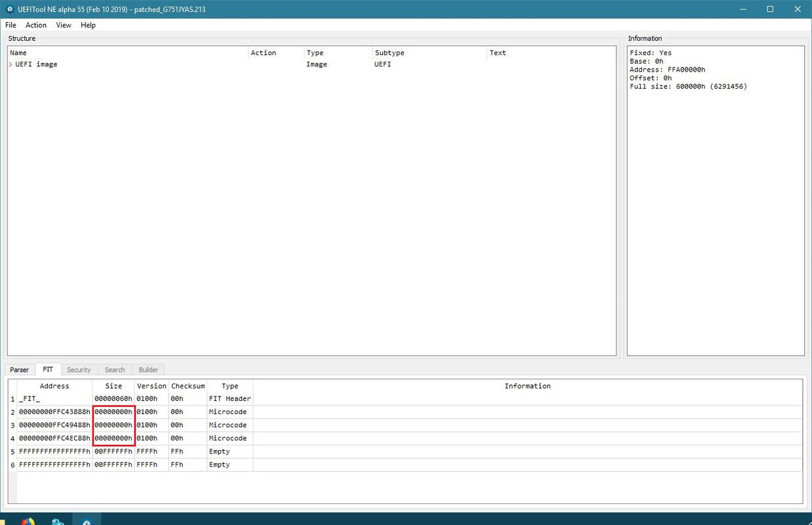
Task: Select row header number 1 in FIT table
Action: pyautogui.click(x=12, y=399)
